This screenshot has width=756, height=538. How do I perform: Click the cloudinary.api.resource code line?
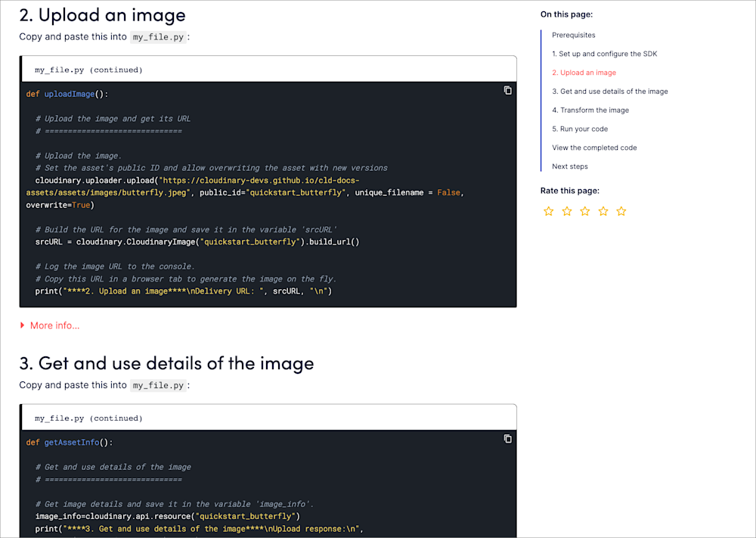(168, 516)
